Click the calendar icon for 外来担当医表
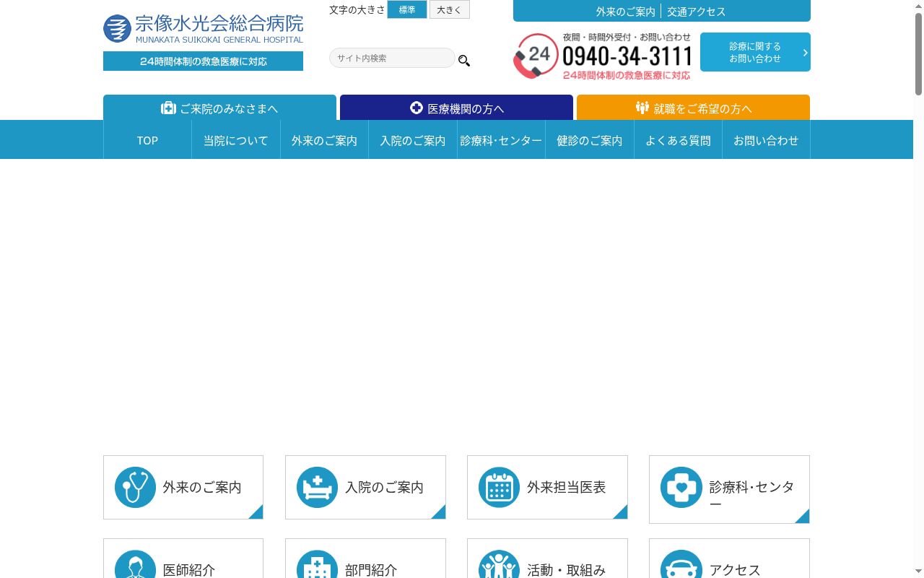 click(499, 487)
